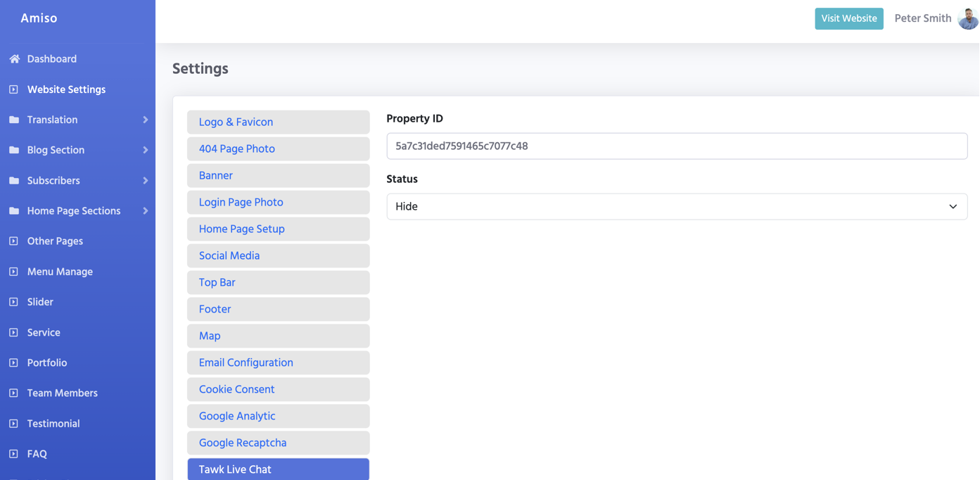Click the Property ID input field
Screen dimensions: 980x480
[676, 146]
